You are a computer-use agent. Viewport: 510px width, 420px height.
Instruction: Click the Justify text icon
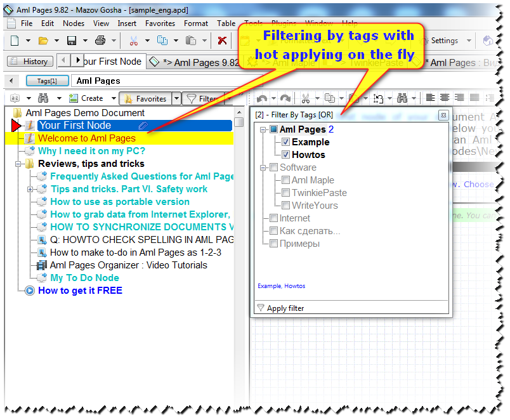click(474, 97)
